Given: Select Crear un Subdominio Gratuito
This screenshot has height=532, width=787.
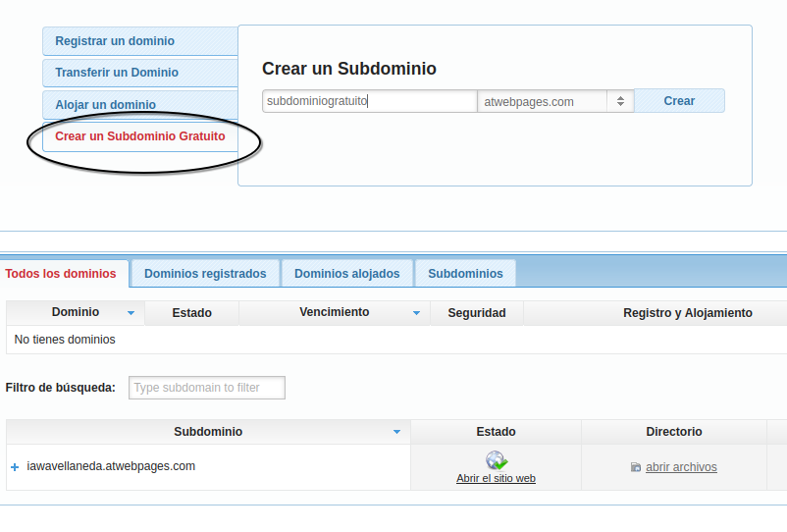Looking at the screenshot, I should tap(140, 136).
